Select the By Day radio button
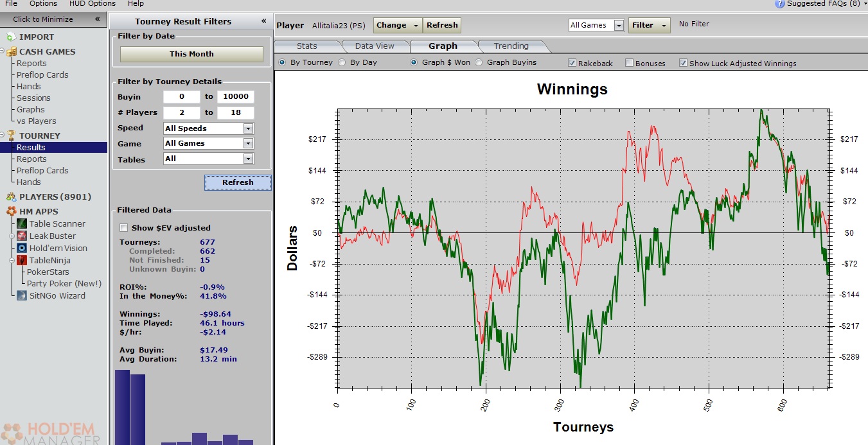This screenshot has width=868, height=445. (342, 63)
